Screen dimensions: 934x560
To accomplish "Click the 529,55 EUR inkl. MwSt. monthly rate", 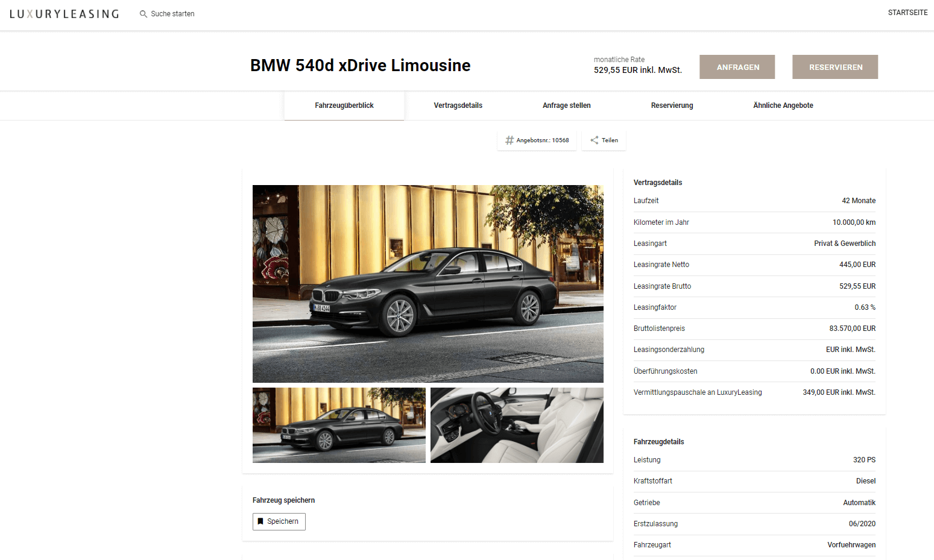I will [638, 70].
